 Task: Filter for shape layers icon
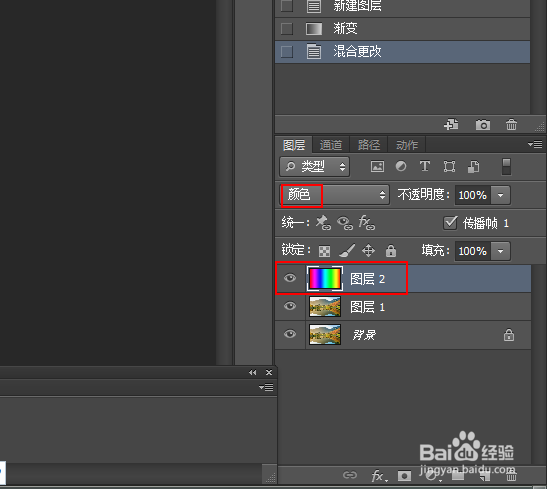(449, 166)
